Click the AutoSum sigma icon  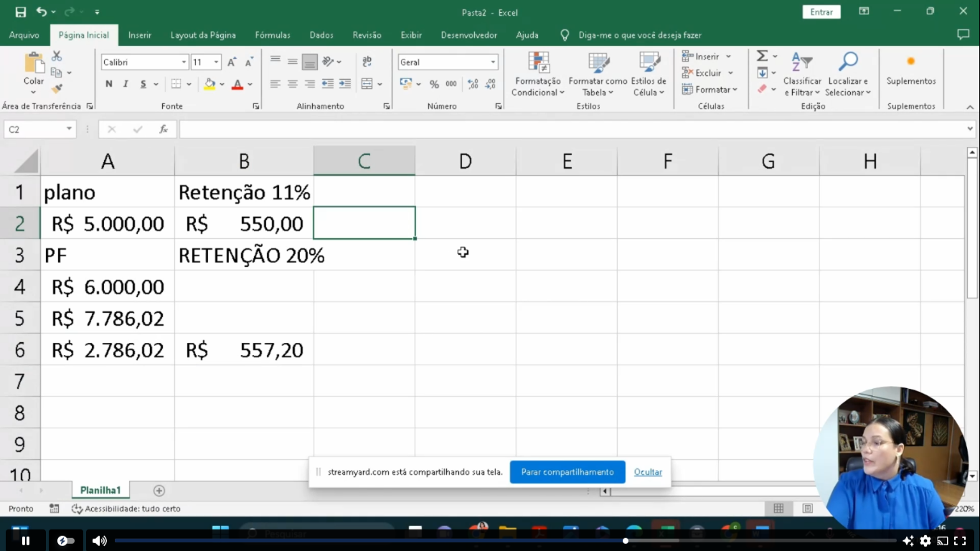point(763,56)
